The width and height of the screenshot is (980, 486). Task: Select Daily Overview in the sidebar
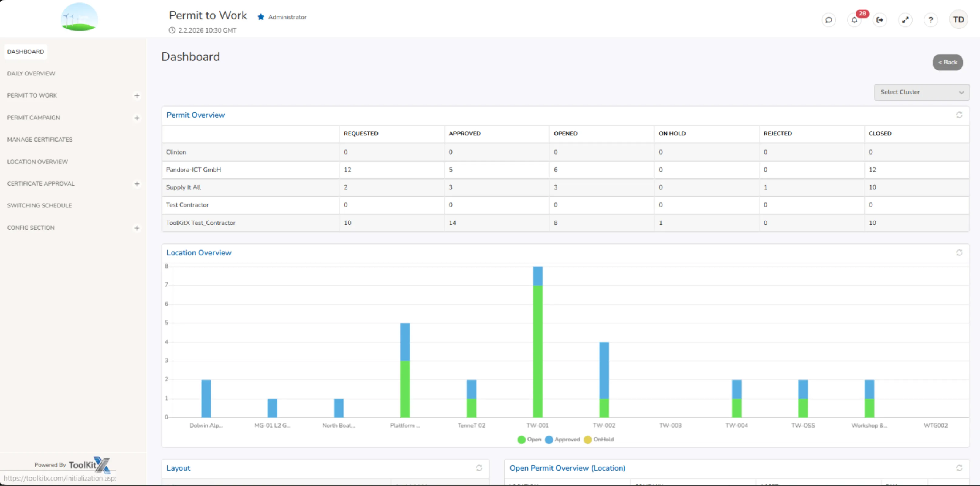31,74
